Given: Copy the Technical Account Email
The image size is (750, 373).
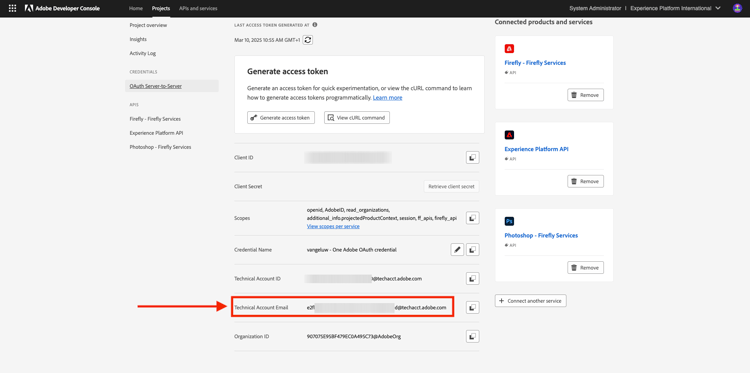Looking at the screenshot, I should coord(473,307).
